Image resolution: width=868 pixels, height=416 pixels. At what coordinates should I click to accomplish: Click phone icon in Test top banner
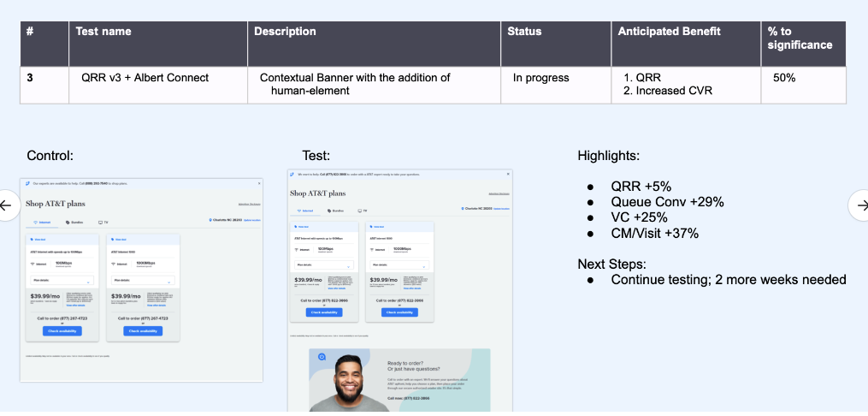[x=292, y=174]
